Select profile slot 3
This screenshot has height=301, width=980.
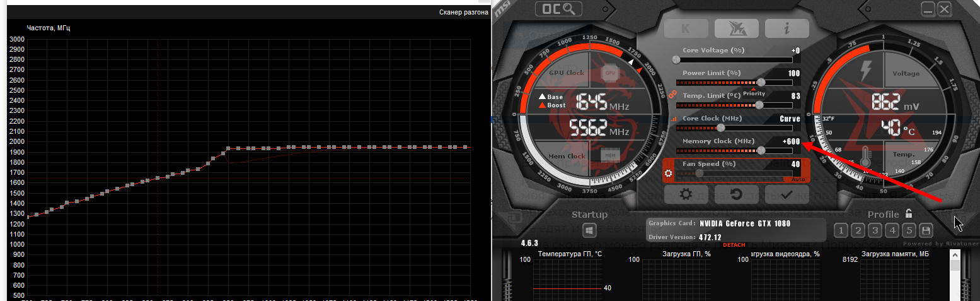coord(875,230)
